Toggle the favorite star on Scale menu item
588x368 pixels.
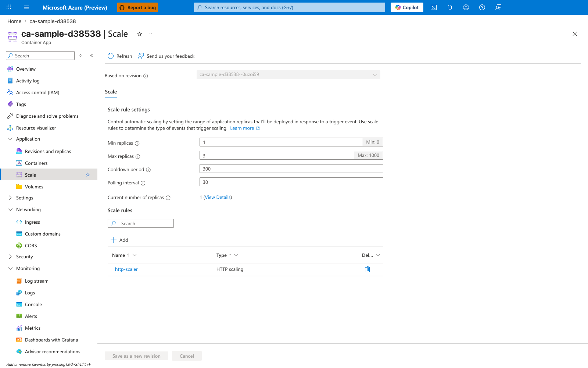[x=88, y=175]
